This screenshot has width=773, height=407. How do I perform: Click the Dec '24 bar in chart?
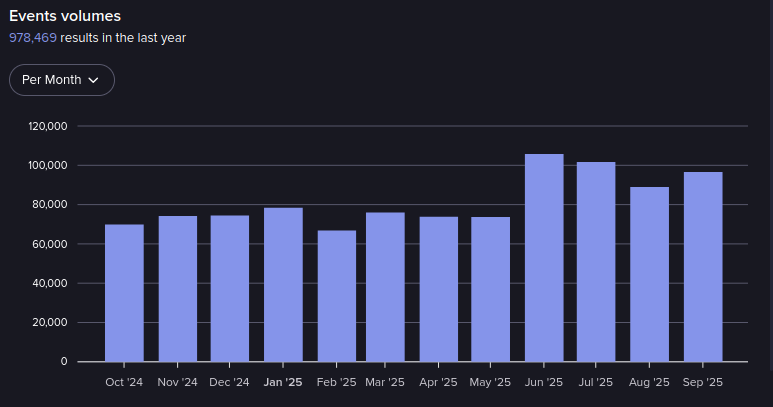point(230,289)
